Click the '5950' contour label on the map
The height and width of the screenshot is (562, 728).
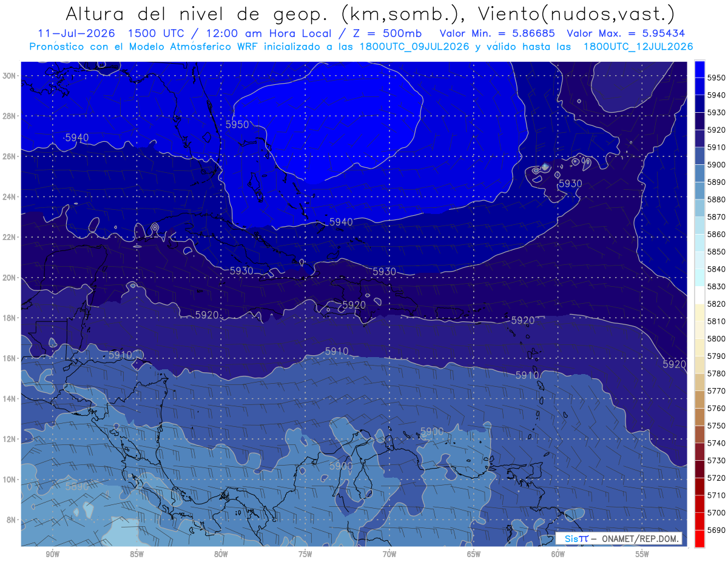[x=237, y=124]
